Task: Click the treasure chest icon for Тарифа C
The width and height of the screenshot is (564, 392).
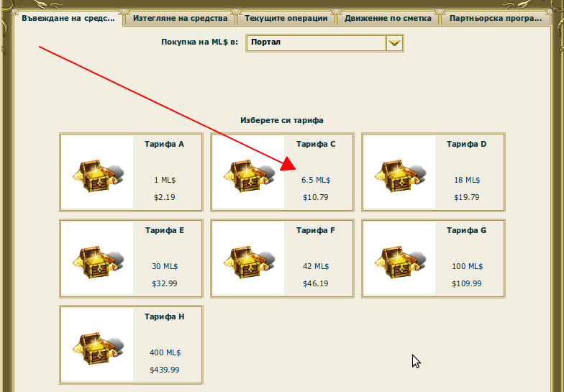Action: 249,173
